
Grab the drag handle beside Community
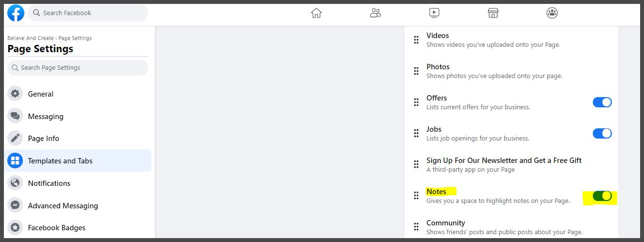[416, 227]
